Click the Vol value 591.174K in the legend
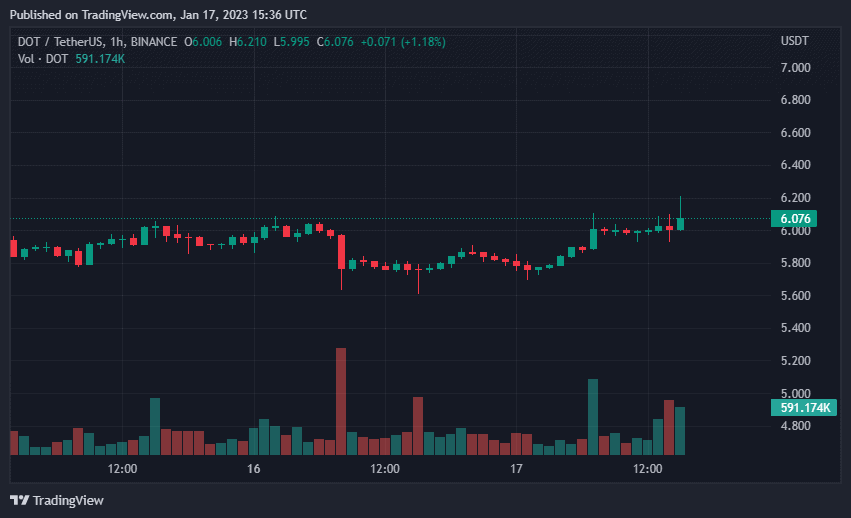Screen dimensions: 851x518 click(x=100, y=59)
